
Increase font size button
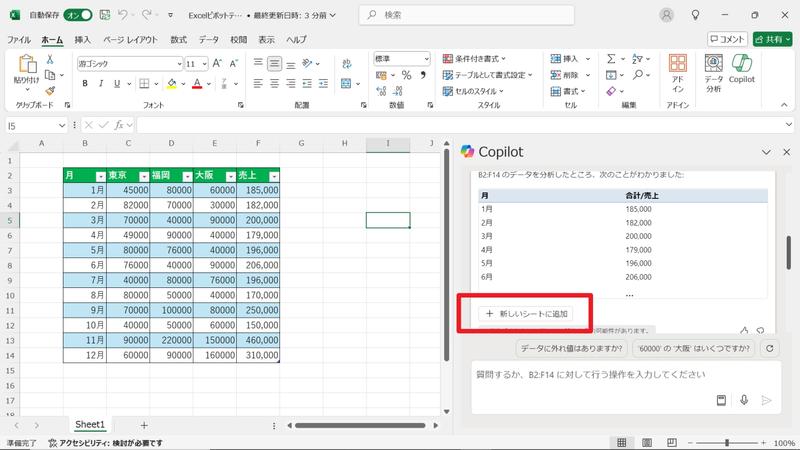click(x=217, y=63)
